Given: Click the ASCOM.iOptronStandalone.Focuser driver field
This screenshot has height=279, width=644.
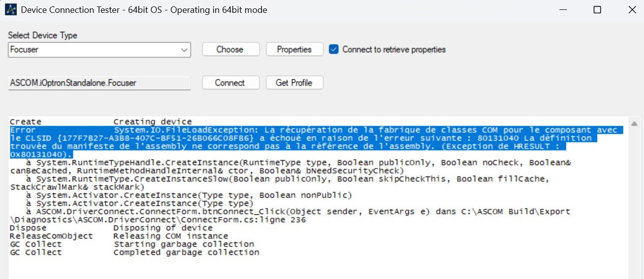Looking at the screenshot, I should click(99, 83).
